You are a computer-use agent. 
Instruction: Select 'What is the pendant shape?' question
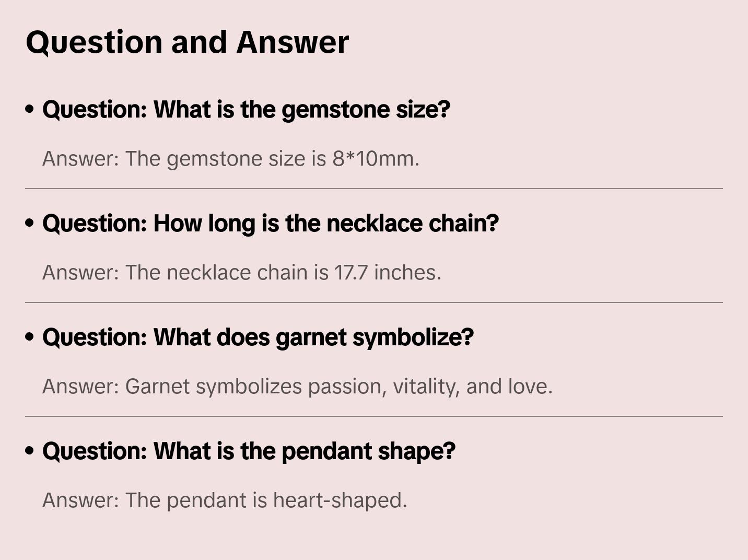pos(249,451)
